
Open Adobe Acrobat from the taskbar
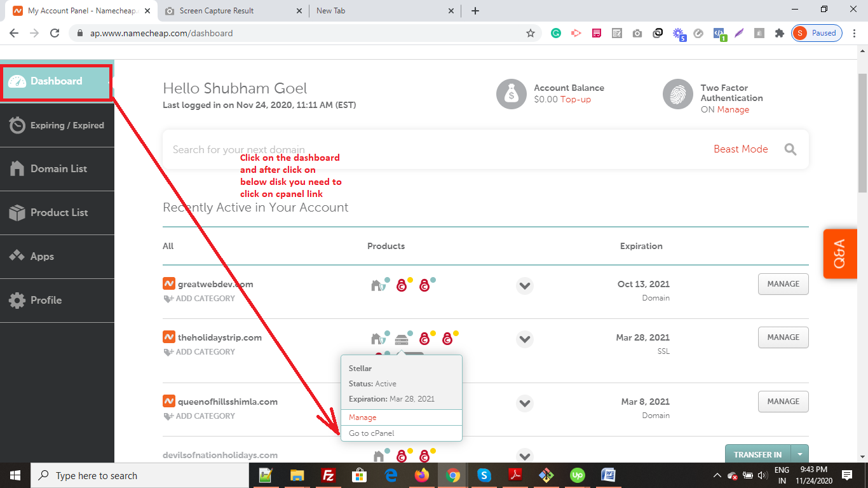(x=515, y=475)
